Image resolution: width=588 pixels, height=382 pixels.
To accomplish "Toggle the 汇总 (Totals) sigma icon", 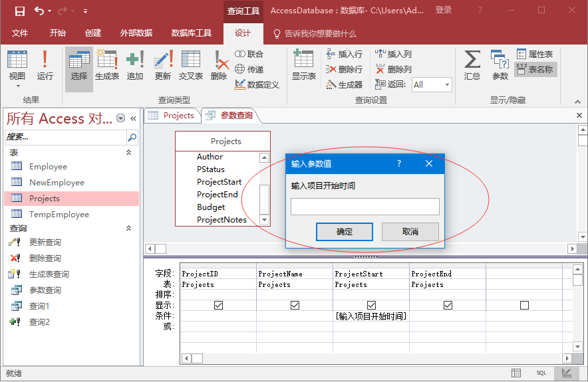I will coord(472,66).
